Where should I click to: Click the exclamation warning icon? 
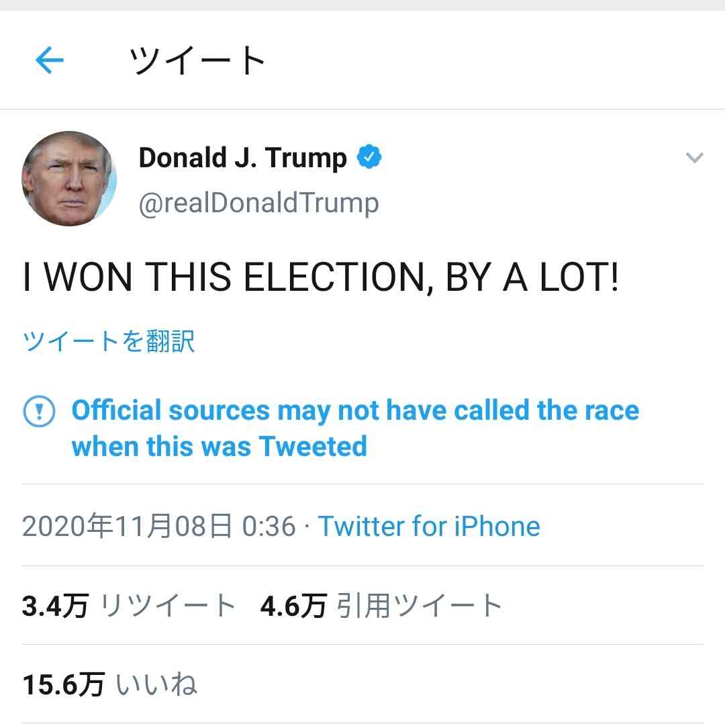[x=38, y=411]
